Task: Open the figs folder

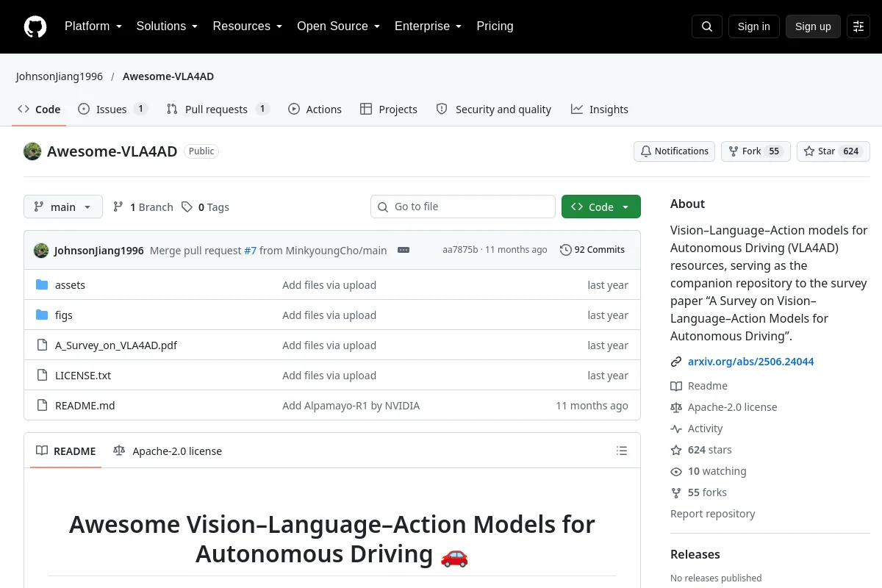Action: 64,315
